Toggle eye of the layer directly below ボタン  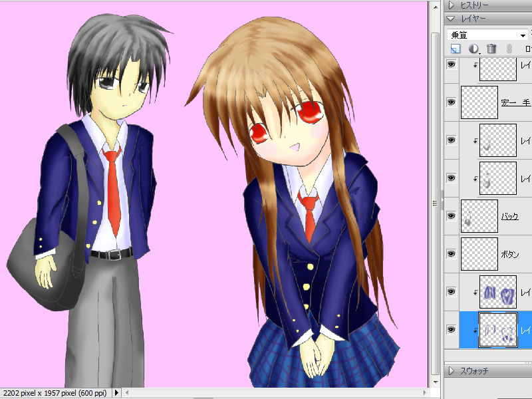coord(452,292)
